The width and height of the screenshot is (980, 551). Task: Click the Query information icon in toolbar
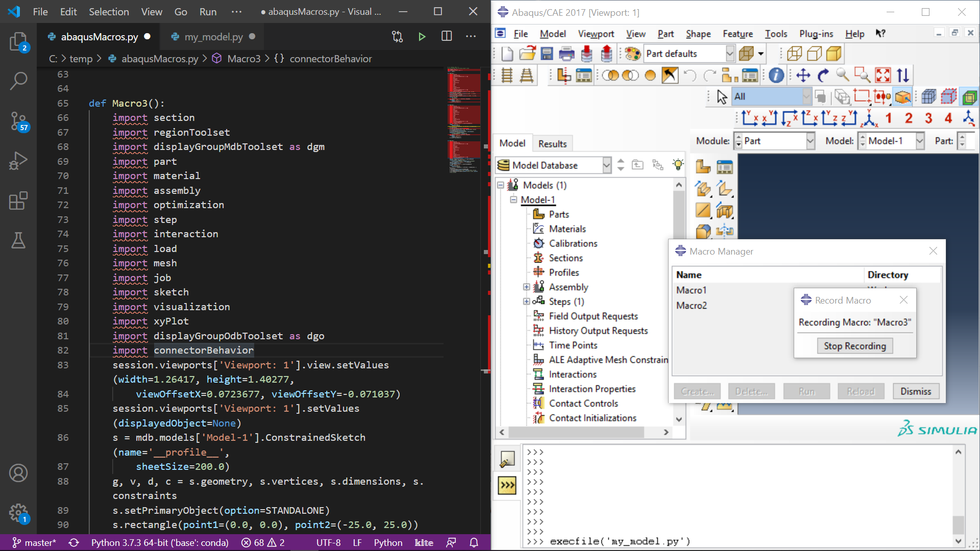[x=776, y=76]
